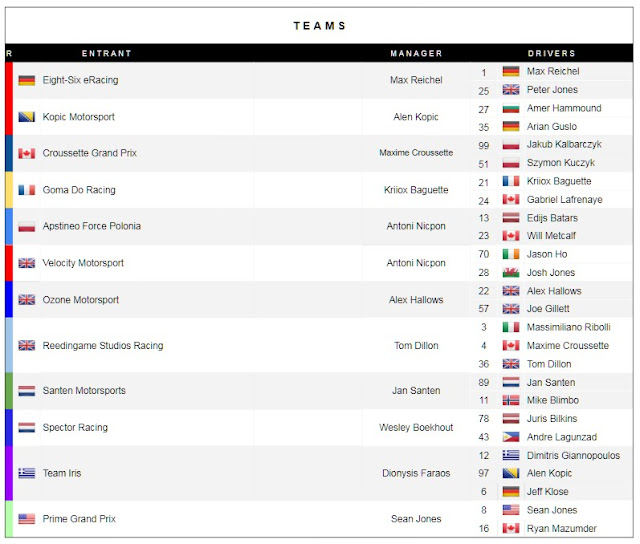
Task: Click the German flag beside Eight-Six eRacing
Action: pos(27,80)
